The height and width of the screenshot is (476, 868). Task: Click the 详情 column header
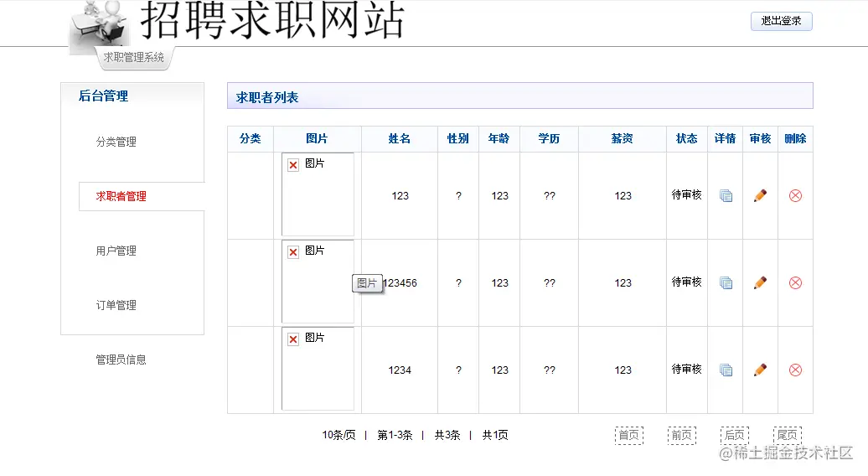pos(726,139)
